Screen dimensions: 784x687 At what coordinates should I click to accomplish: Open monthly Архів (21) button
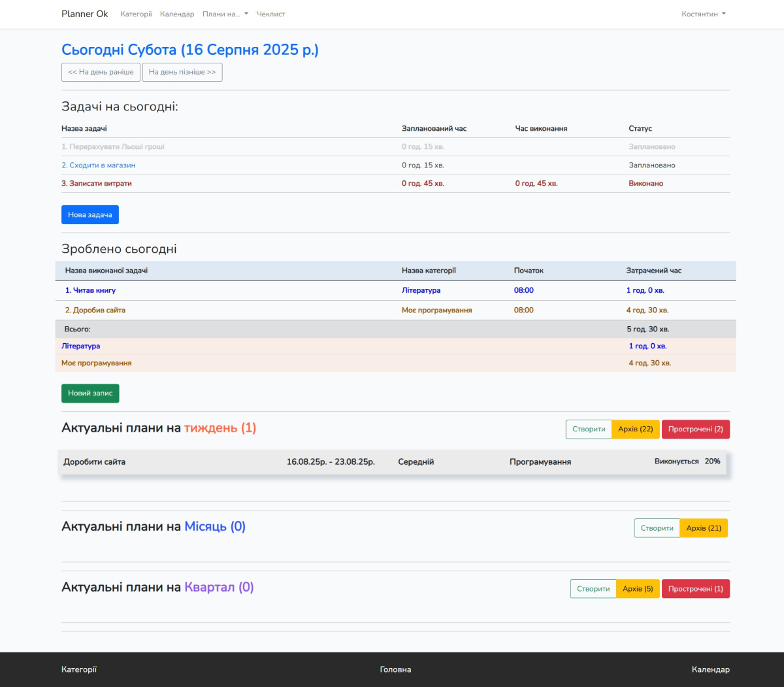704,528
